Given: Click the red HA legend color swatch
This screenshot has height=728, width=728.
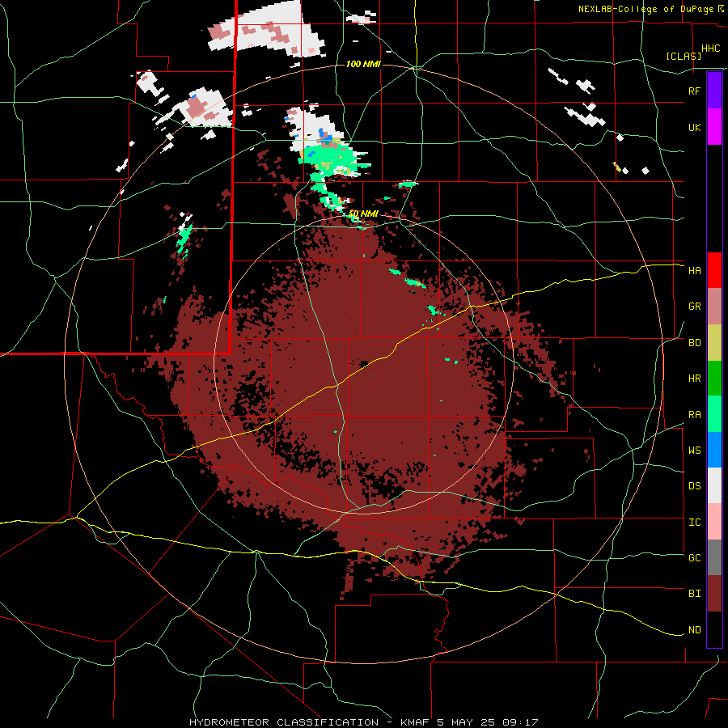Looking at the screenshot, I should tap(714, 270).
